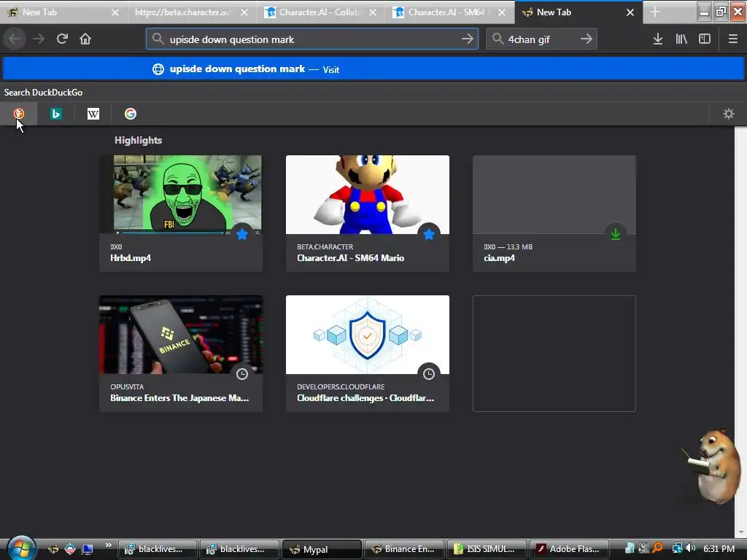Click the 4chan gif search field
This screenshot has width=747, height=560.
tap(541, 39)
